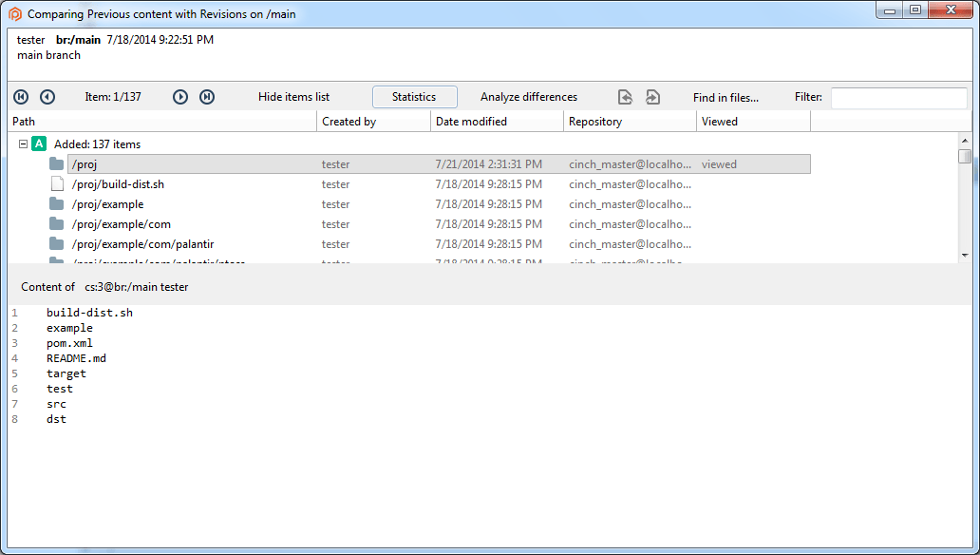Select the /proj/example/com/palantir folder icon
This screenshot has width=980, height=555.
click(57, 244)
